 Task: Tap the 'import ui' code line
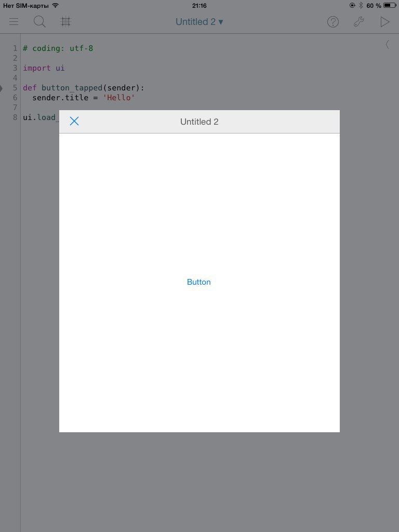pyautogui.click(x=44, y=68)
